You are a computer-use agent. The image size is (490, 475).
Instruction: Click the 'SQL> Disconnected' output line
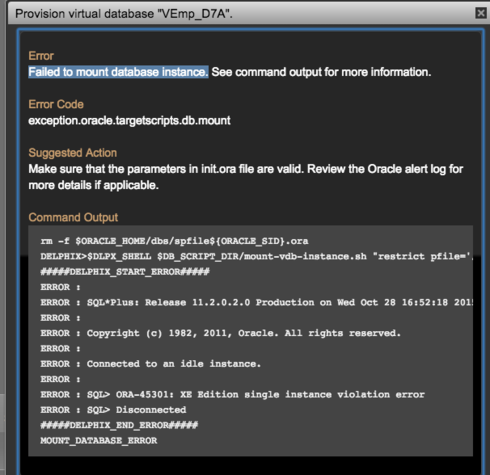tap(113, 410)
